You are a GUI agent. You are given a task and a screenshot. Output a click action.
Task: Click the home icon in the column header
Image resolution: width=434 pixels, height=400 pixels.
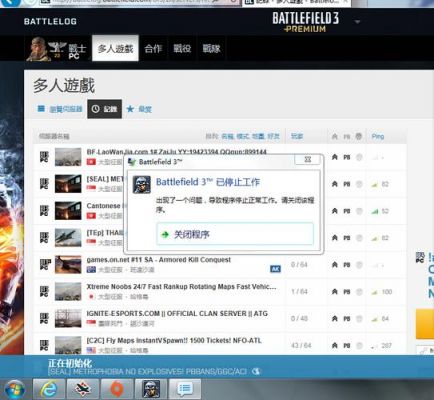(x=335, y=136)
